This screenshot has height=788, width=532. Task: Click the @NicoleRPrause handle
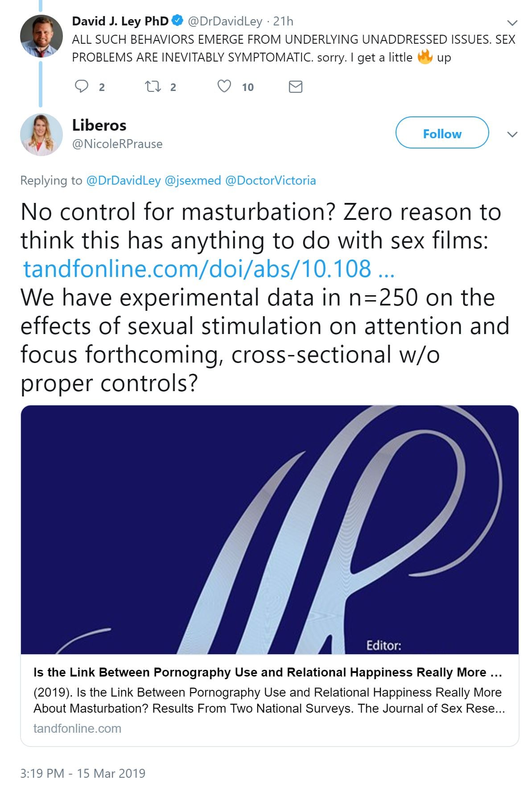117,144
